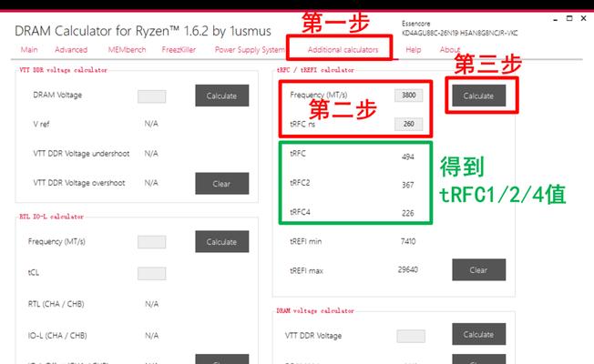Switch to the Advanced tab

(71, 49)
